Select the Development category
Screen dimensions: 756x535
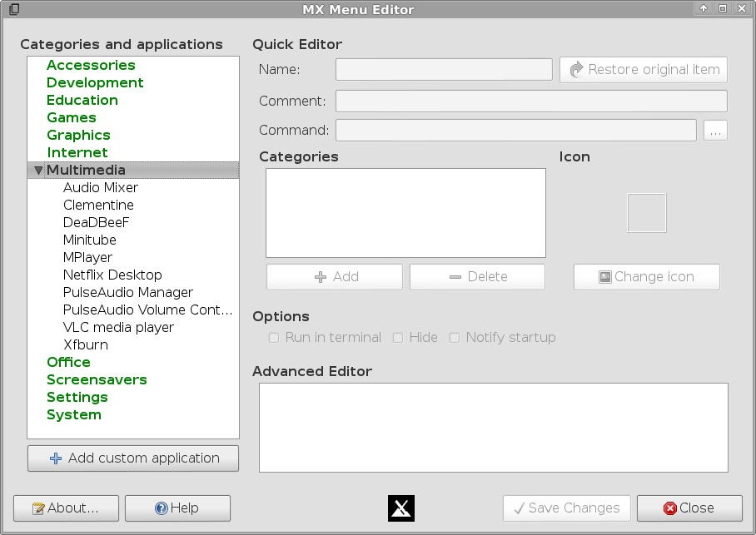tap(95, 82)
